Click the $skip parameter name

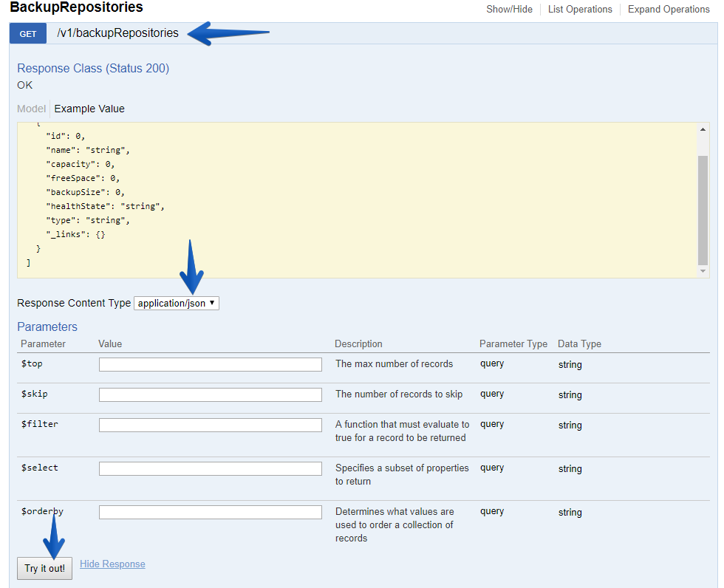point(35,394)
